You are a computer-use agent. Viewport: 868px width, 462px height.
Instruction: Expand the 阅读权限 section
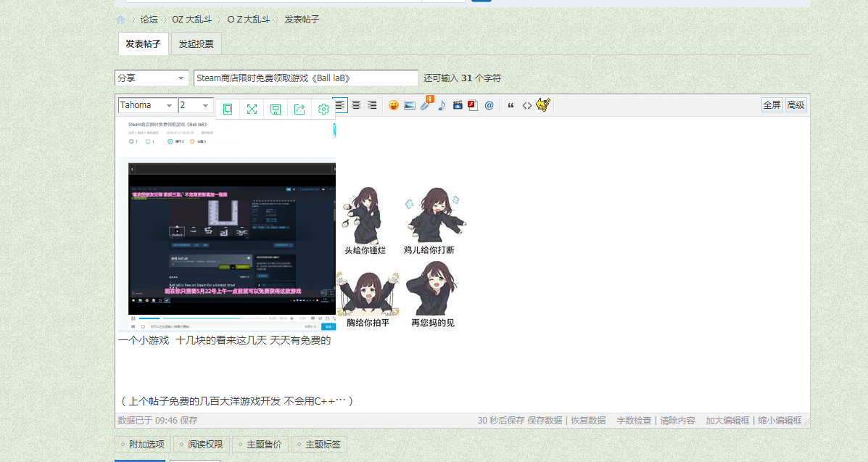click(202, 445)
